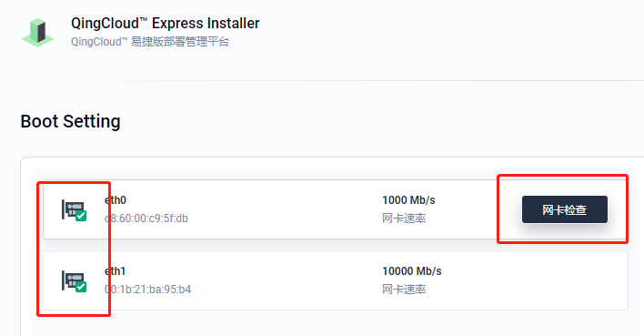
Task: Select the eth0 row card's empty middle area
Action: point(284,209)
